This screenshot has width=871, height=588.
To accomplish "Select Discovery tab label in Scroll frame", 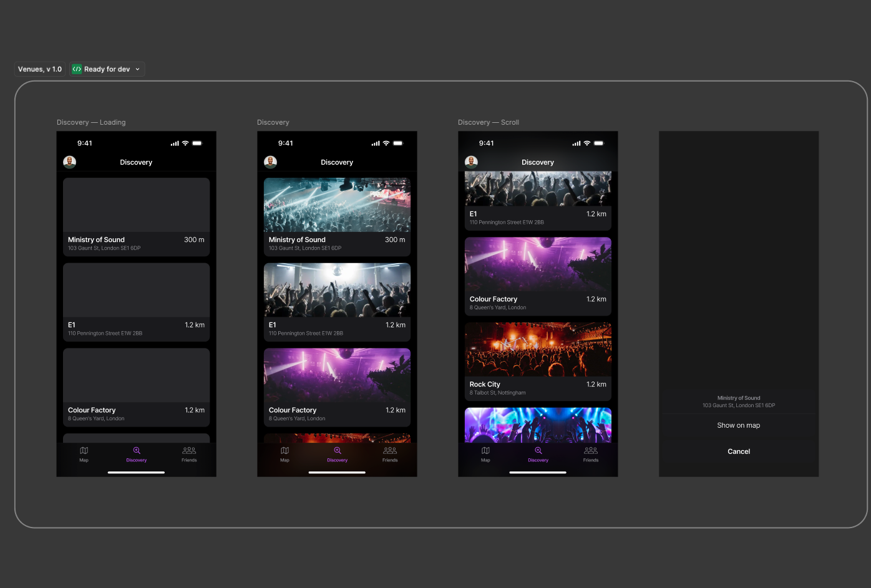I will (538, 460).
